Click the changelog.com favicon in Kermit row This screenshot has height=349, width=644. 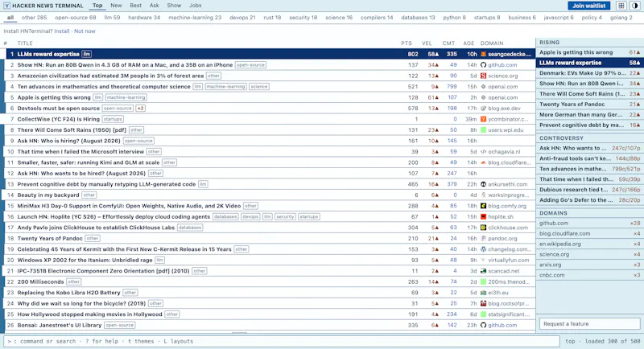pyautogui.click(x=484, y=249)
